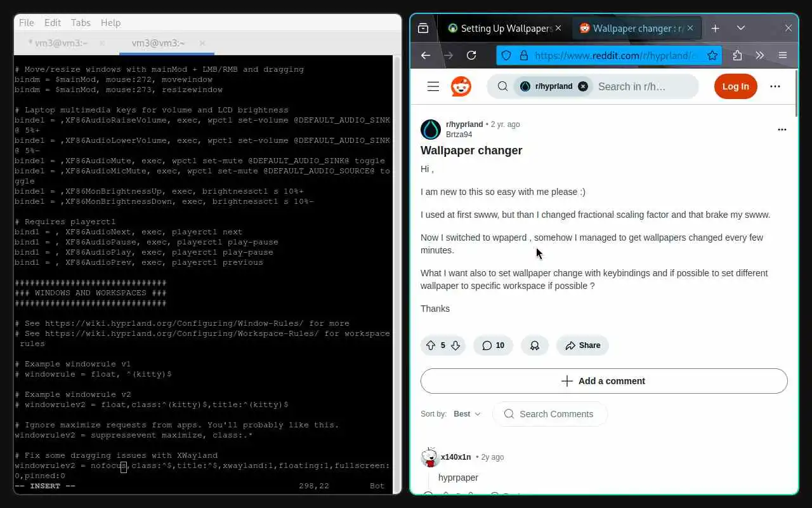Viewport: 812px width, 508px height.
Task: Go to Reddit home via logo
Action: pyautogui.click(x=461, y=86)
